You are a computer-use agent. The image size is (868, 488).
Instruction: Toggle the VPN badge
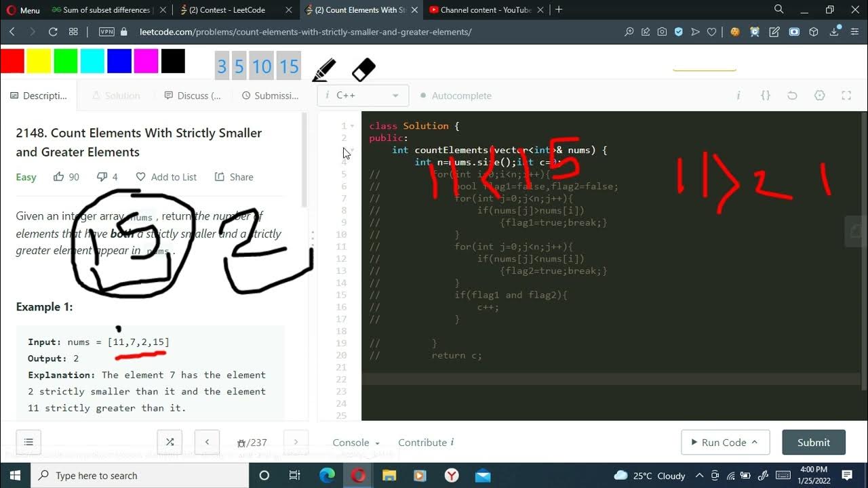(106, 32)
